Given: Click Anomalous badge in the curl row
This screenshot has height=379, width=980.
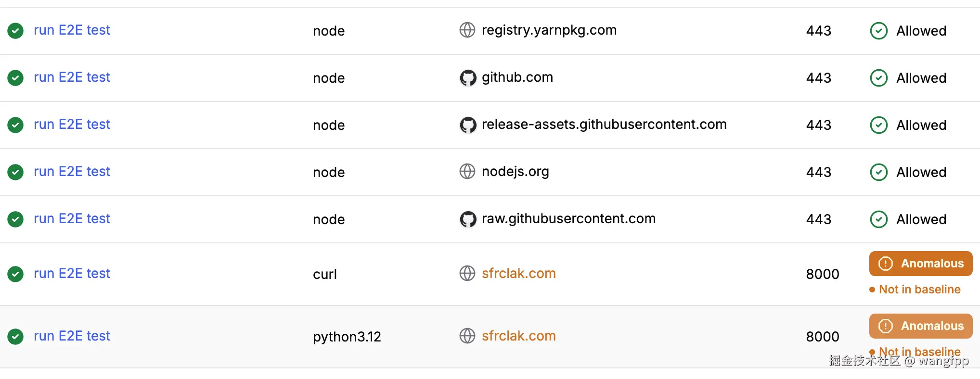Looking at the screenshot, I should point(920,264).
